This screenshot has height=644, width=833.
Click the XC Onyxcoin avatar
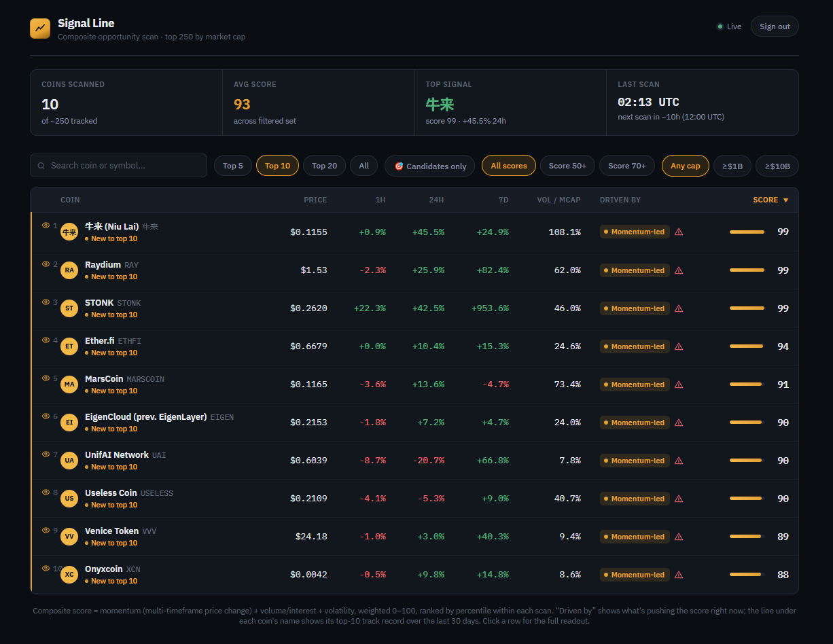click(x=69, y=574)
